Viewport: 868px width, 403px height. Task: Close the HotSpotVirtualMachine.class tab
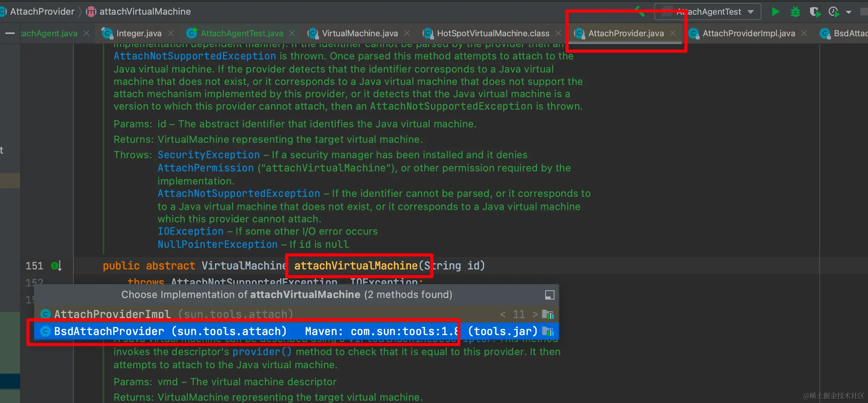[558, 34]
